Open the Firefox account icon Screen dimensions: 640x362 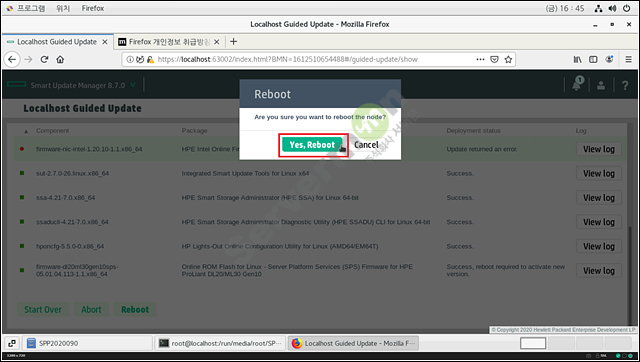609,60
